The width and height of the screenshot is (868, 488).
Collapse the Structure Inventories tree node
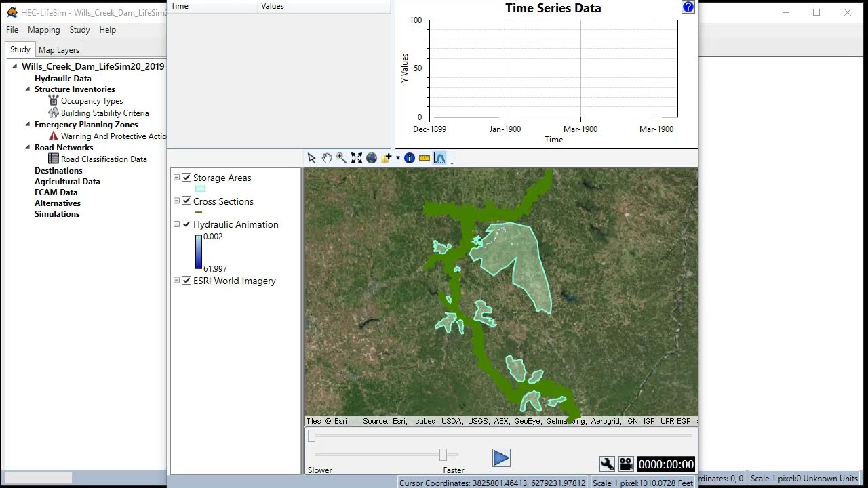point(28,89)
